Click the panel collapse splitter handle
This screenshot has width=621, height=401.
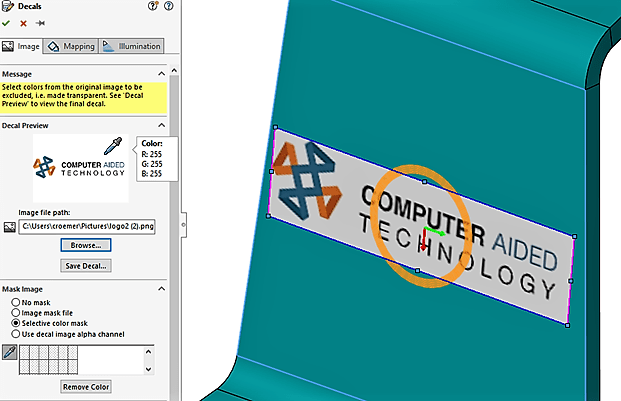[183, 225]
